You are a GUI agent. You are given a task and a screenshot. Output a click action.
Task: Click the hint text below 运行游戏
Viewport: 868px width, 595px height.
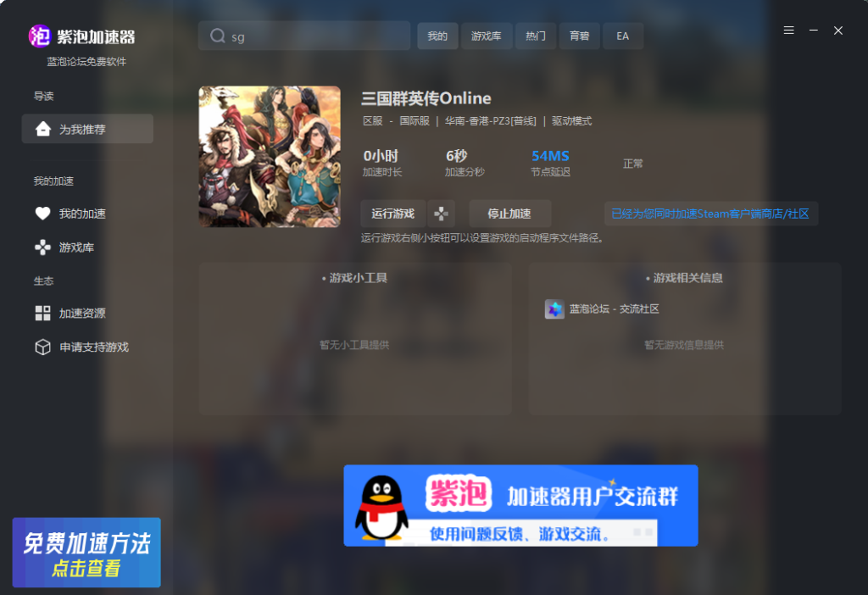point(482,238)
